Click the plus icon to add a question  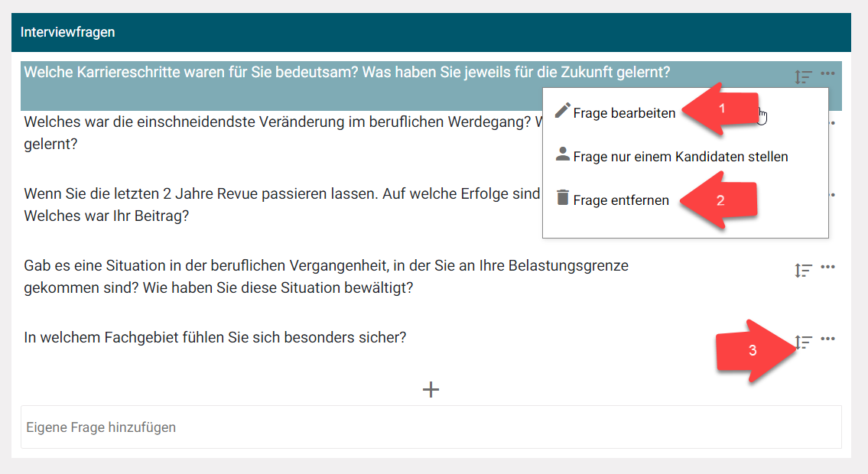pos(431,389)
